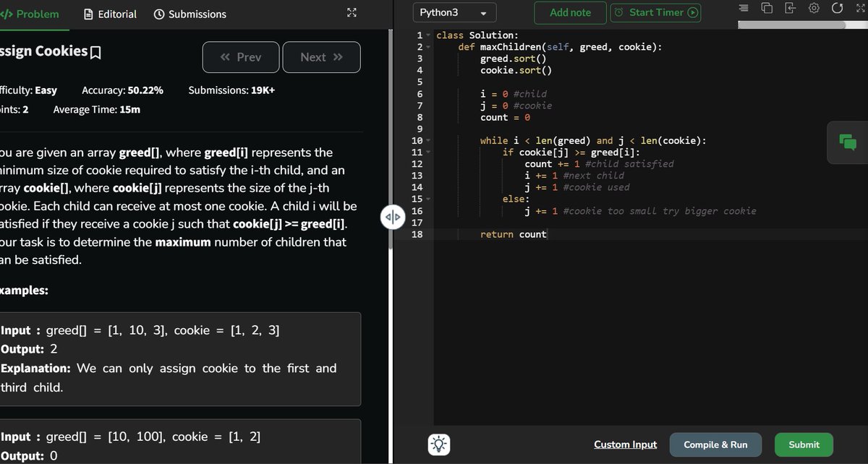The width and height of the screenshot is (868, 464).
Task: Open the Custom Input link
Action: (626, 444)
